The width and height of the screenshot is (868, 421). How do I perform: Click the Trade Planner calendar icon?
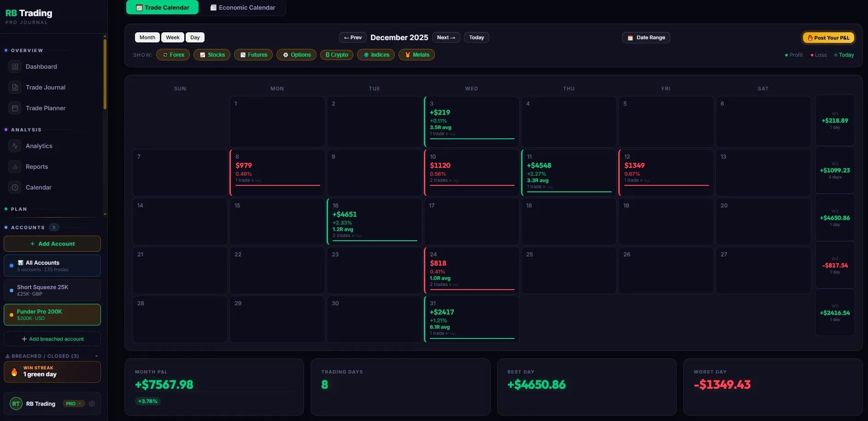pos(15,108)
